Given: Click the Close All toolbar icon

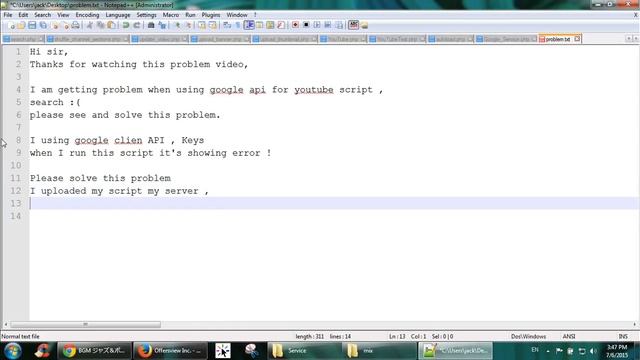Looking at the screenshot, I should [65, 25].
